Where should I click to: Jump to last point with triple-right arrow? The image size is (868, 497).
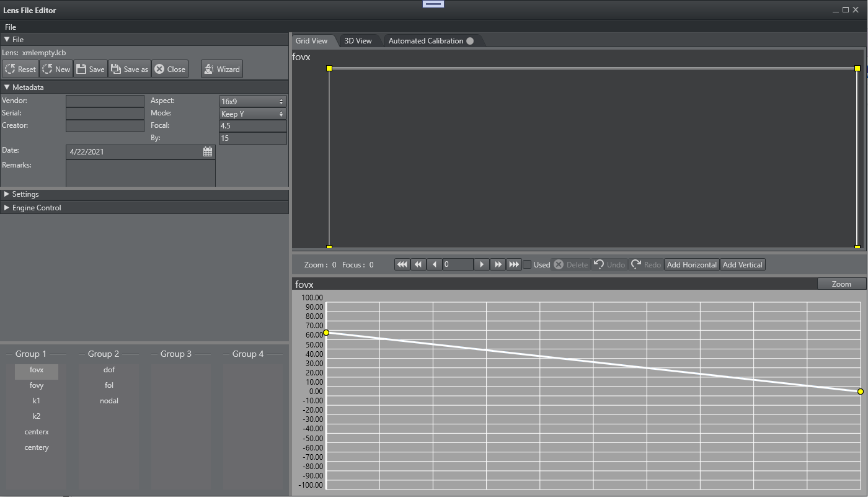click(513, 264)
